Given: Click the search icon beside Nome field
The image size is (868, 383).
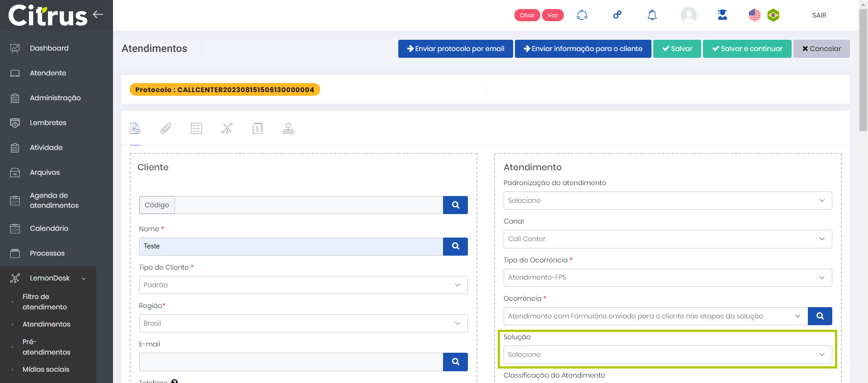Looking at the screenshot, I should point(455,247).
